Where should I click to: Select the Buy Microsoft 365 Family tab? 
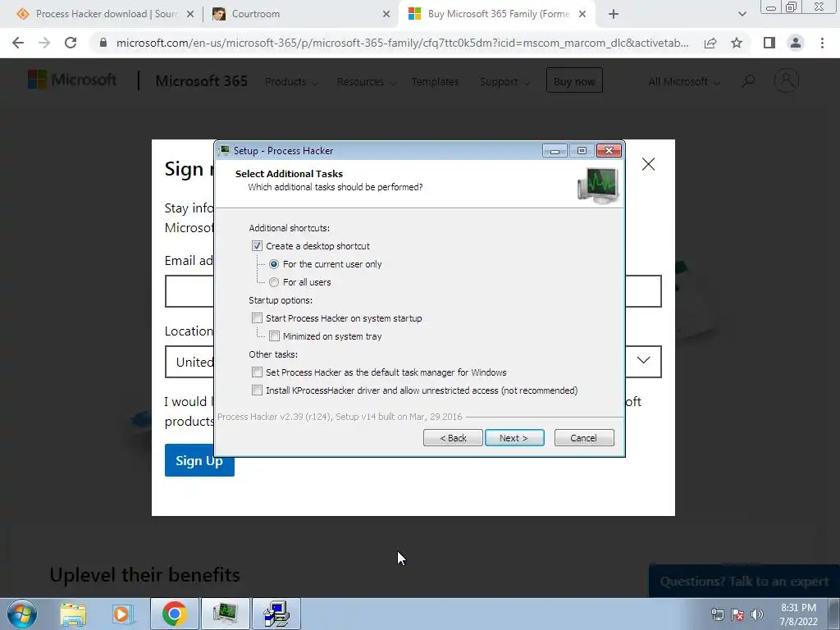pos(496,14)
